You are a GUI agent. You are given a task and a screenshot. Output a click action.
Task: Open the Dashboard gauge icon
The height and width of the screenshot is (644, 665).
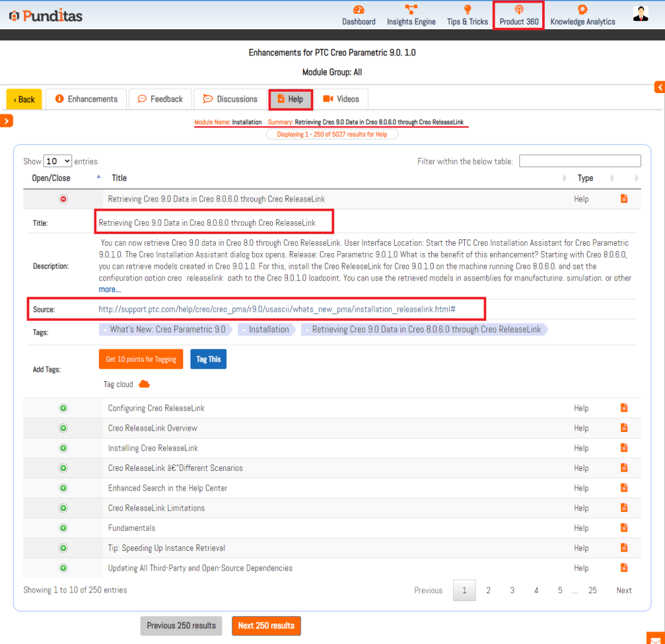pos(359,10)
